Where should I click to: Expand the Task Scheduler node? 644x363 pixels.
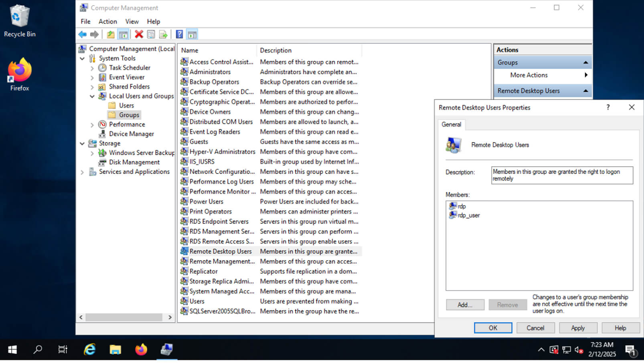pyautogui.click(x=92, y=68)
